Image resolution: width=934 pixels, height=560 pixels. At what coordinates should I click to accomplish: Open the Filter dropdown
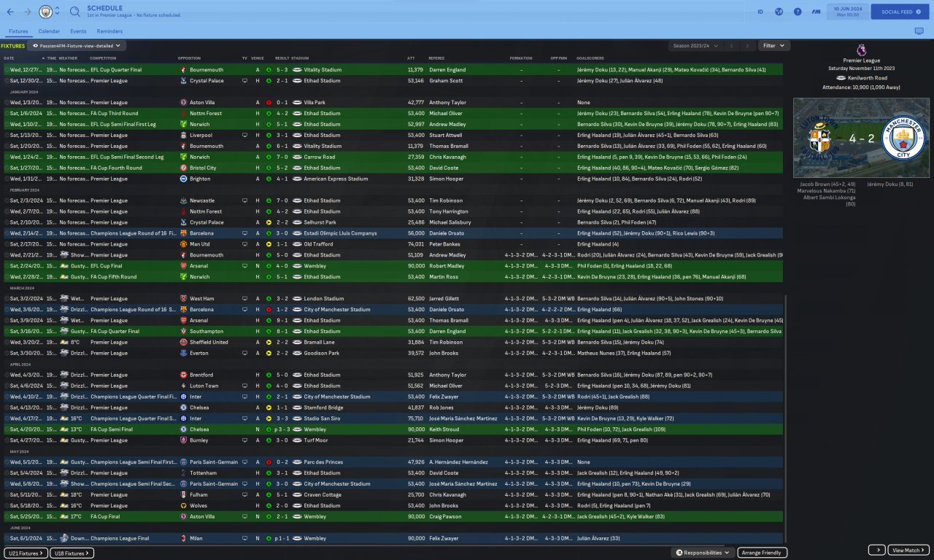tap(773, 45)
